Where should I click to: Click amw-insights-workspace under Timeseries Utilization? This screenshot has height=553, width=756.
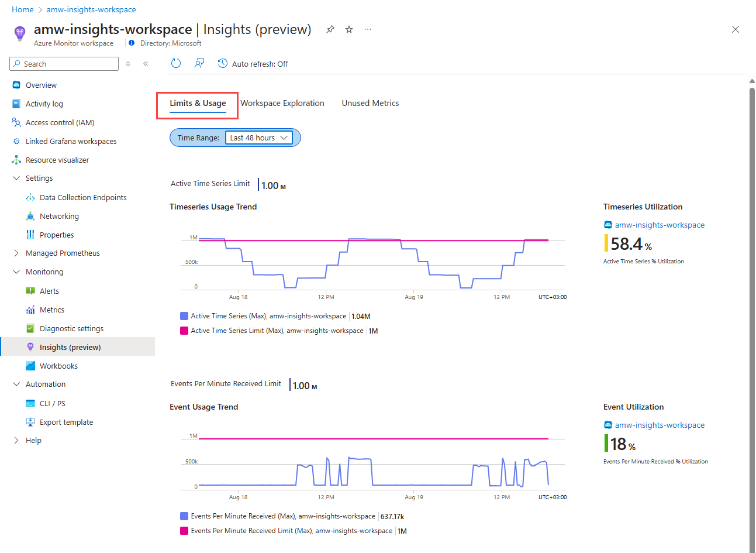[x=660, y=224]
